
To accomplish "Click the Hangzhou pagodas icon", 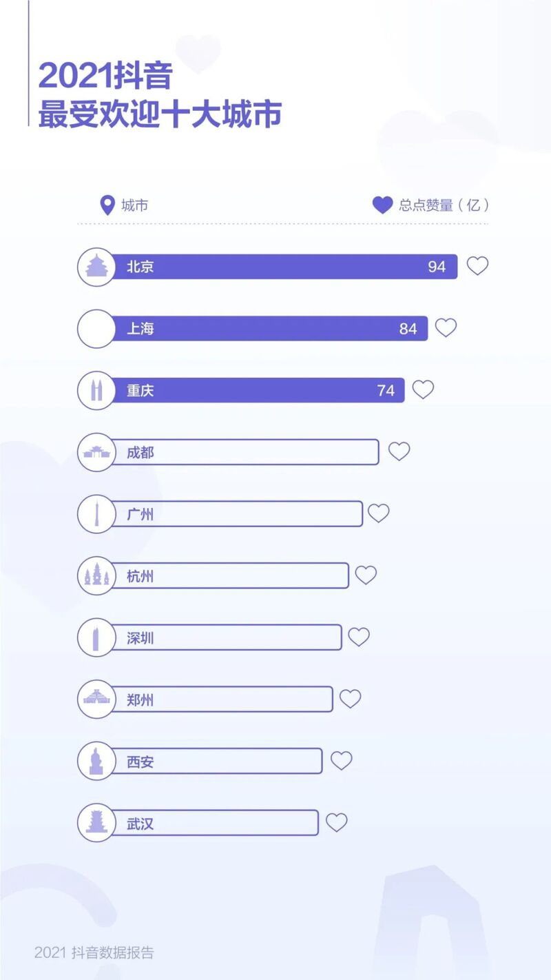I will pos(96,575).
